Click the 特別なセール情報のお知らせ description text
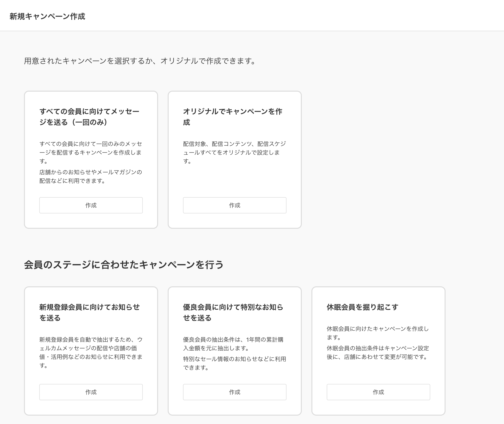 tap(234, 363)
